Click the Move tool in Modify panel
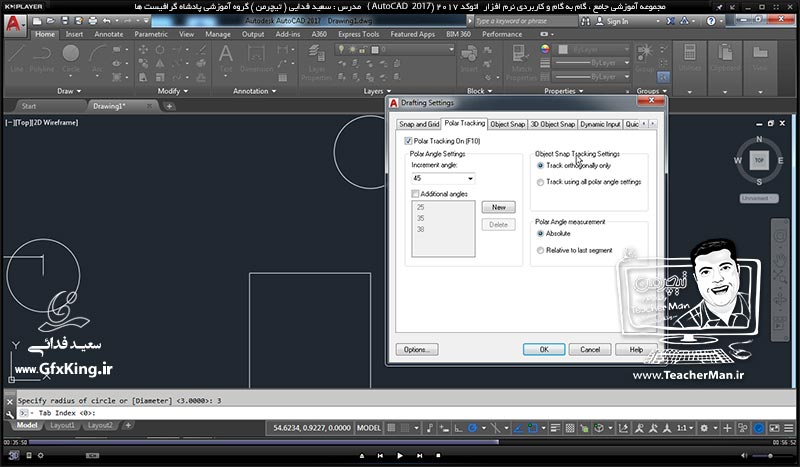Image resolution: width=800 pixels, height=467 pixels. 143,50
